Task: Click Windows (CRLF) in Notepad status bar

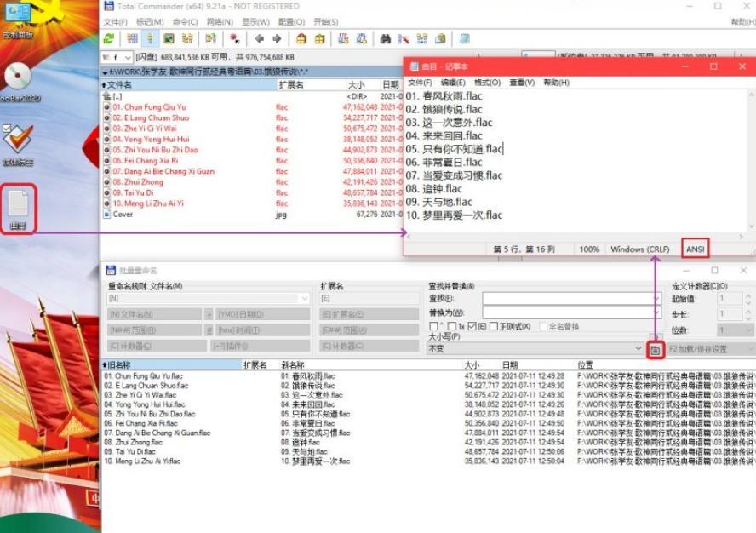Action: [640, 249]
